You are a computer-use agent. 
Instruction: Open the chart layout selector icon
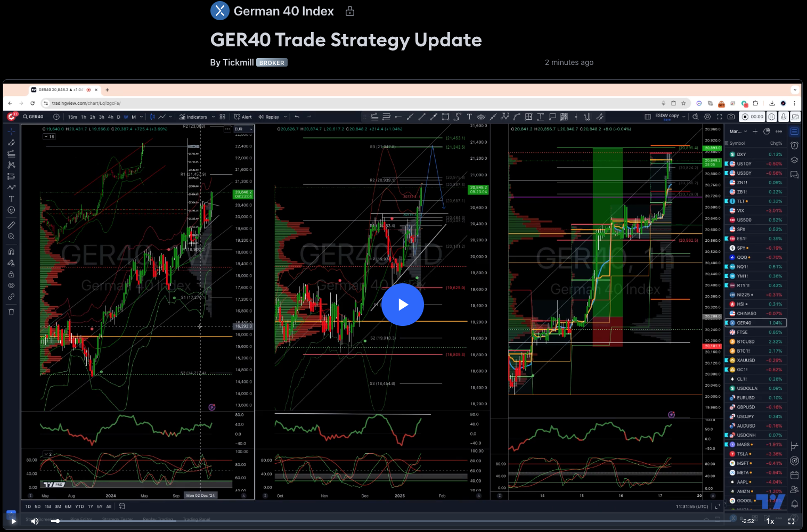[x=648, y=117]
